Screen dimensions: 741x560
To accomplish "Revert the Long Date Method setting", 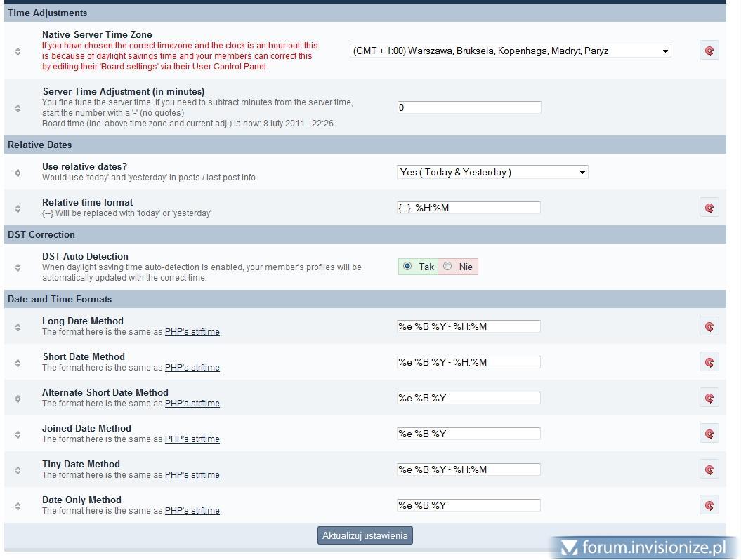I will 709,326.
